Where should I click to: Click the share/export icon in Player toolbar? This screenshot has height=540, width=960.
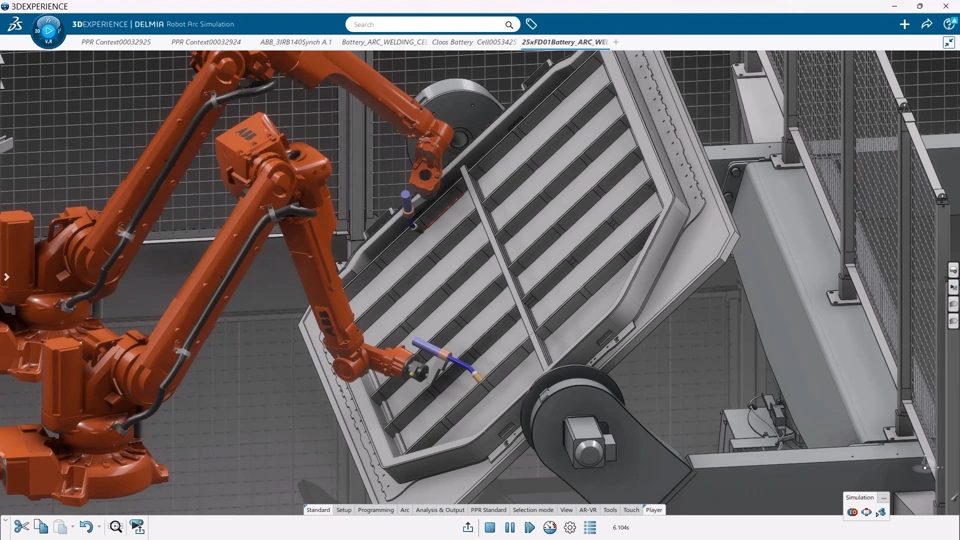click(x=468, y=527)
